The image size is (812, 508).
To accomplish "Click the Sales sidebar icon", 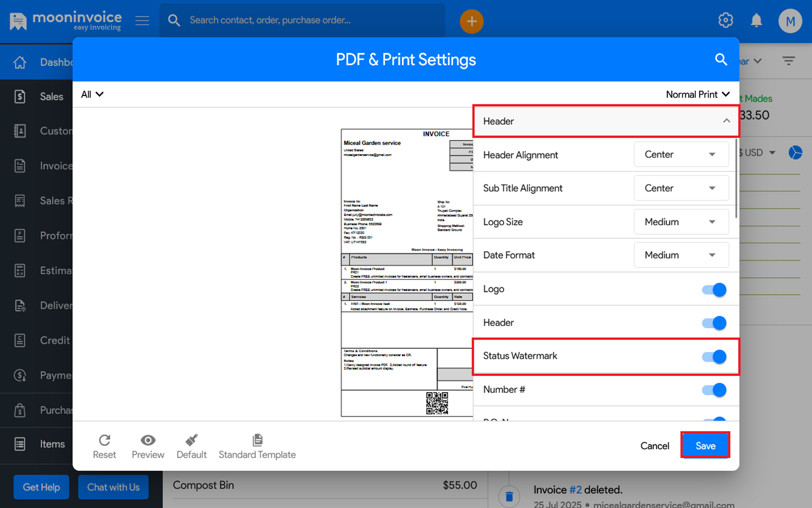I will point(20,97).
